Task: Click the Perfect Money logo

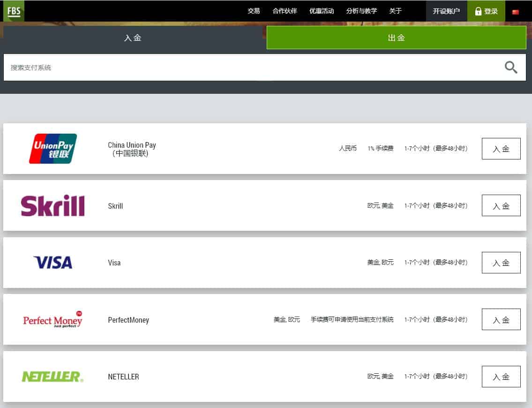Action: pyautogui.click(x=52, y=320)
